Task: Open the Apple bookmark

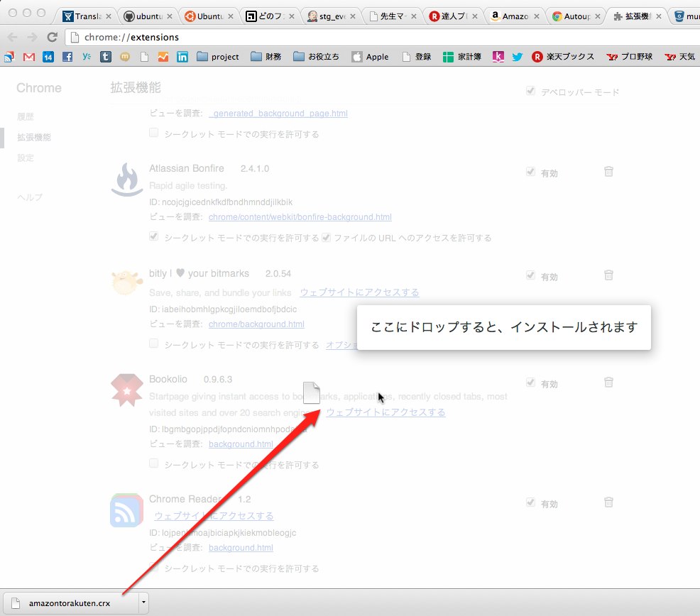Action: (370, 57)
